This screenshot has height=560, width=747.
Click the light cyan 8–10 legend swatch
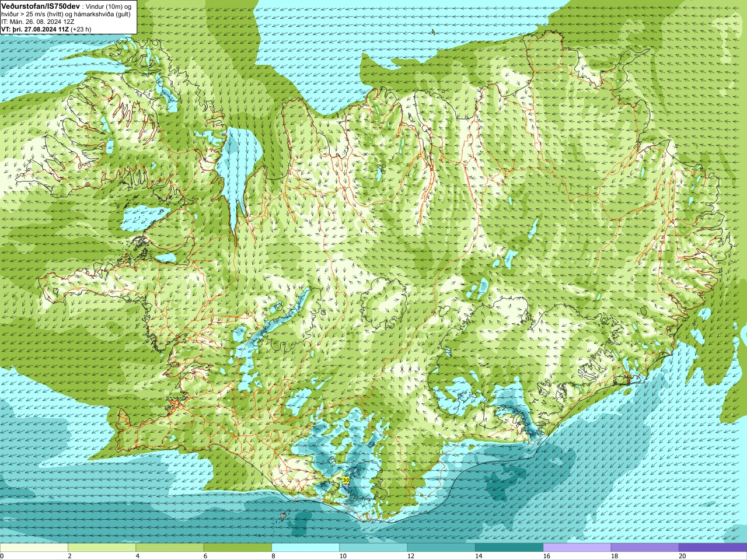(x=305, y=547)
